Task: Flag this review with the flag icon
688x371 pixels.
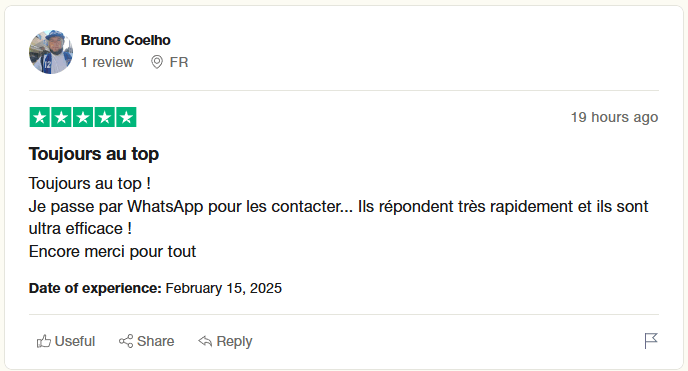Action: [x=651, y=341]
